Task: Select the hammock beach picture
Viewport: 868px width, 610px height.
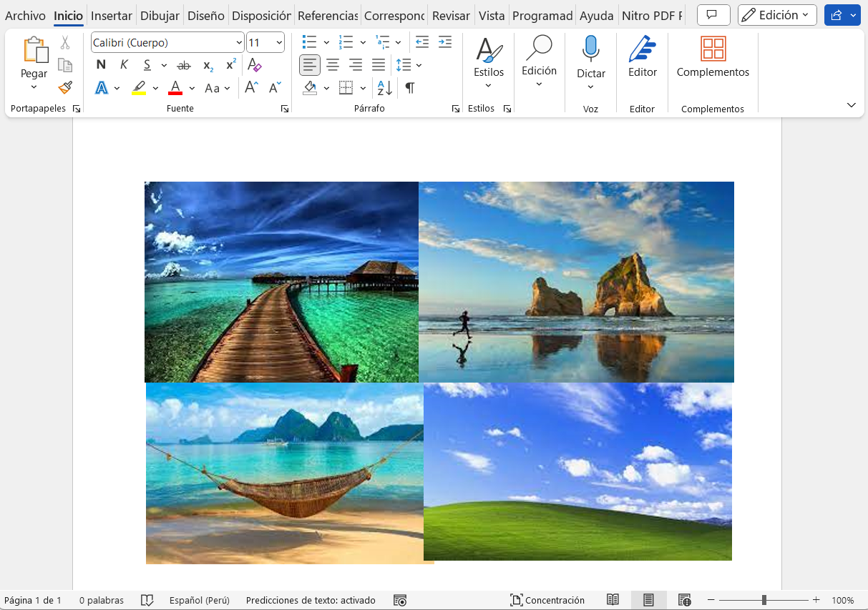Action: [x=284, y=473]
